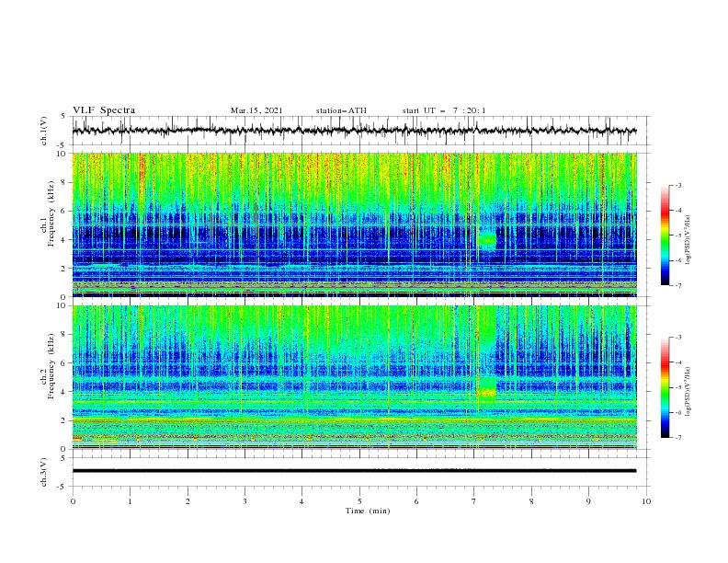Click the "-5" tick on ch.3(V) axis

63,487
